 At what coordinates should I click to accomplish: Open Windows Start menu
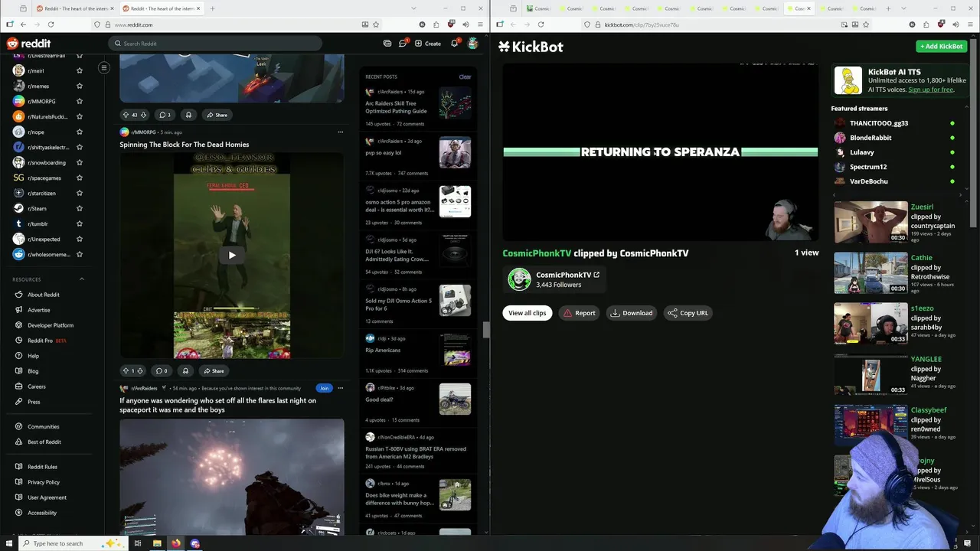(8, 543)
